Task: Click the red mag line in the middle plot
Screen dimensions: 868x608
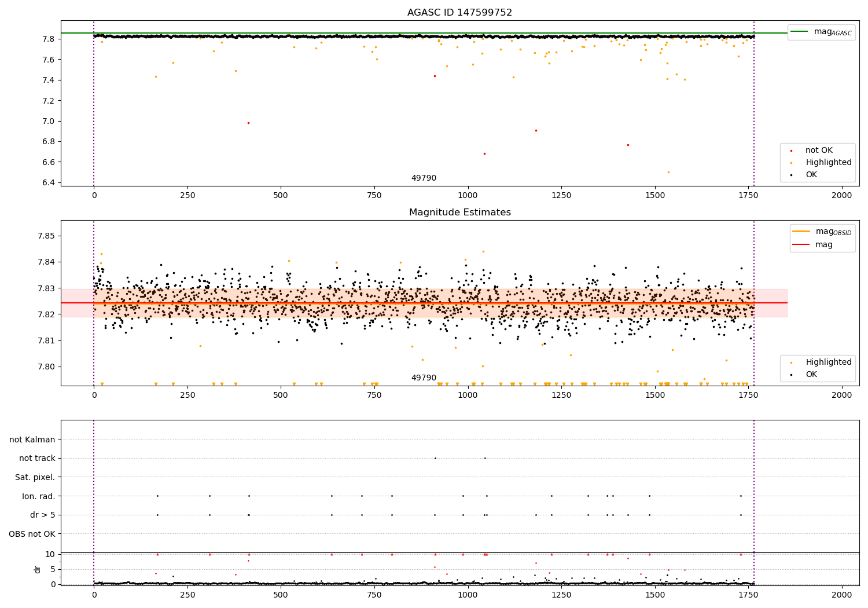Action: point(424,303)
